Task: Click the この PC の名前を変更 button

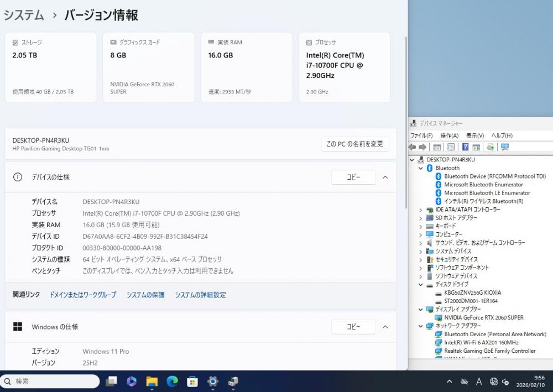Action: pyautogui.click(x=354, y=144)
